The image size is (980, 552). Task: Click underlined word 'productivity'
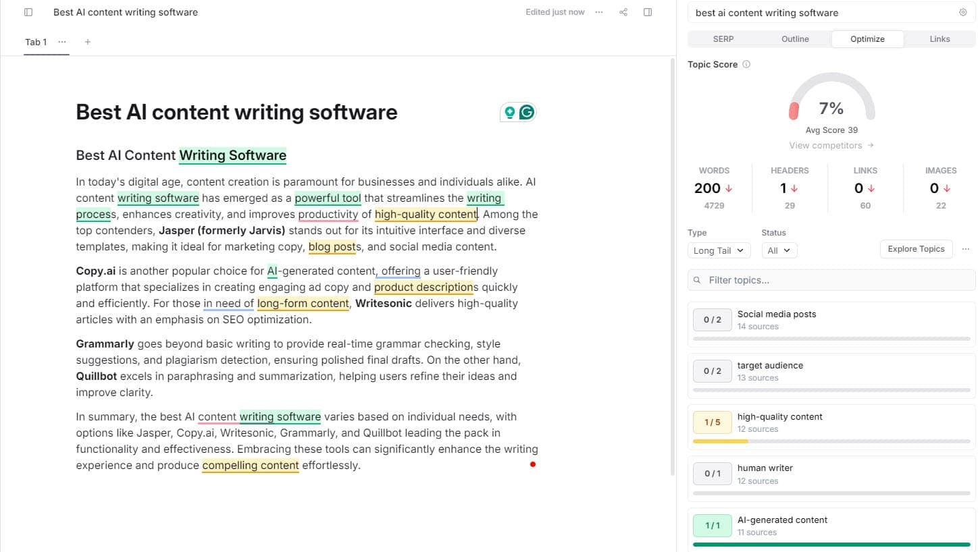coord(328,214)
